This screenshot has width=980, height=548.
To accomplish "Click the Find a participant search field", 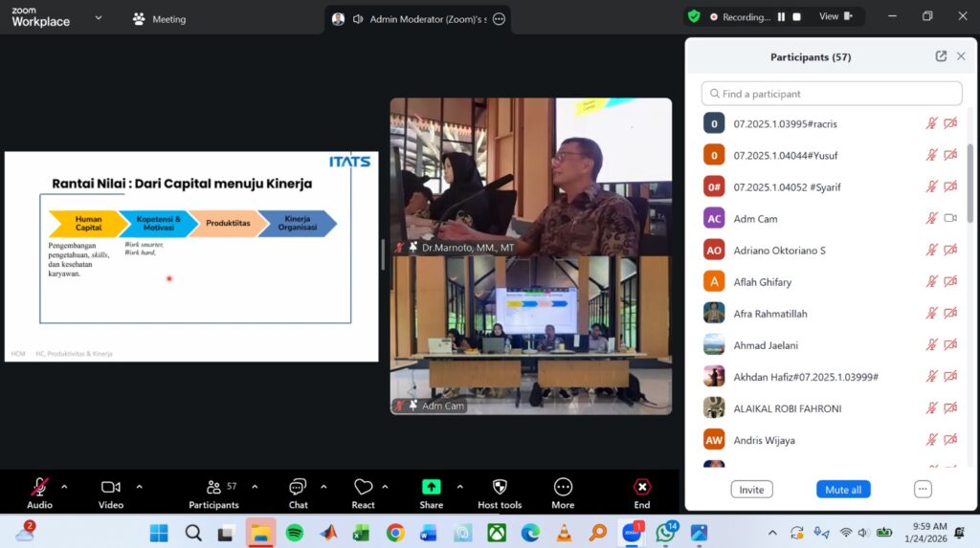I will [x=832, y=94].
